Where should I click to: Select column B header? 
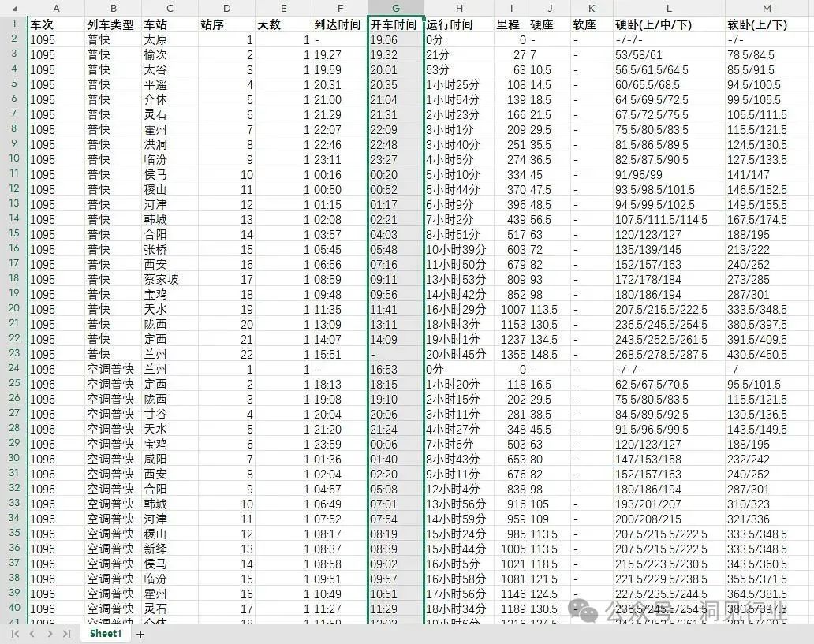pyautogui.click(x=113, y=9)
